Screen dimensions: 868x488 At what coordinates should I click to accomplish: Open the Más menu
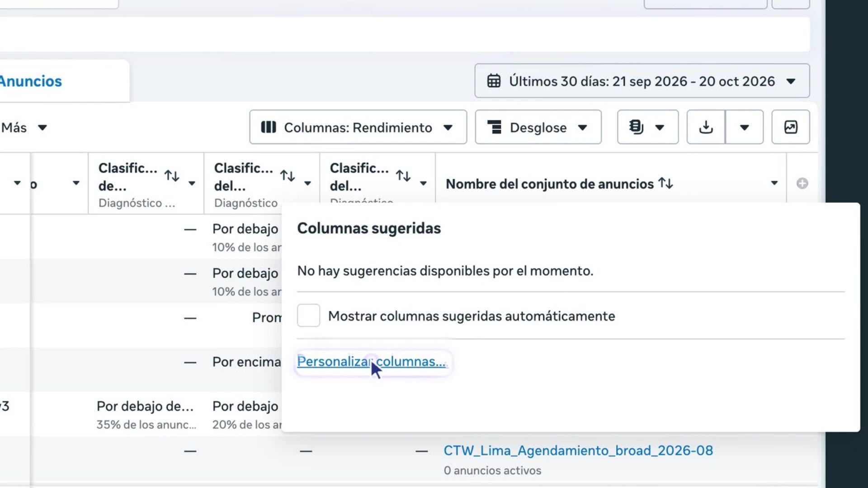(24, 127)
